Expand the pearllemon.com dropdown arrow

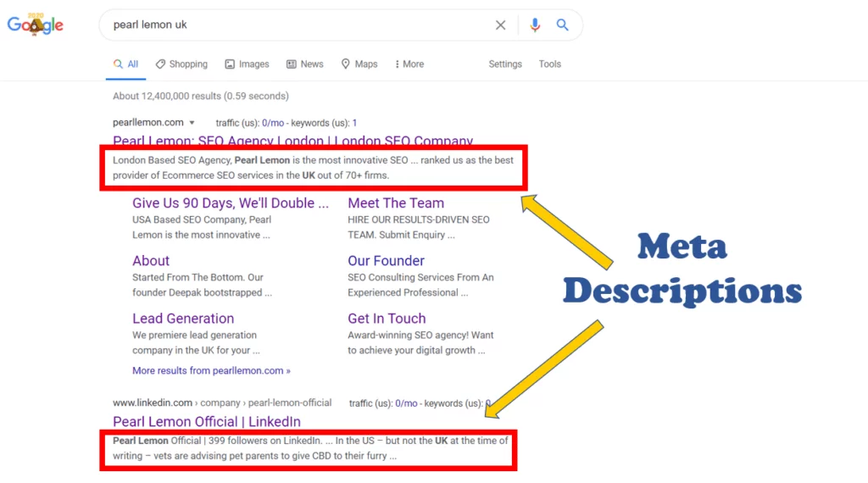click(x=192, y=123)
